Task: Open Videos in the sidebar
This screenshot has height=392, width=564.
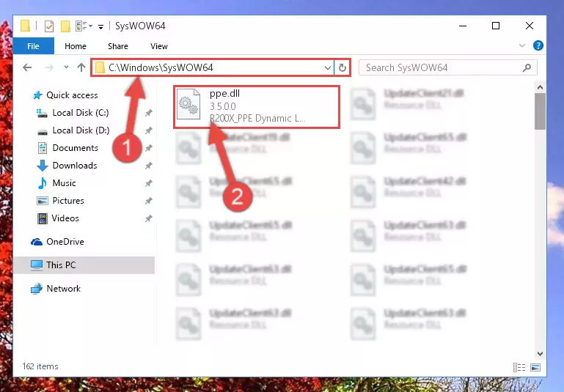Action: [x=65, y=218]
